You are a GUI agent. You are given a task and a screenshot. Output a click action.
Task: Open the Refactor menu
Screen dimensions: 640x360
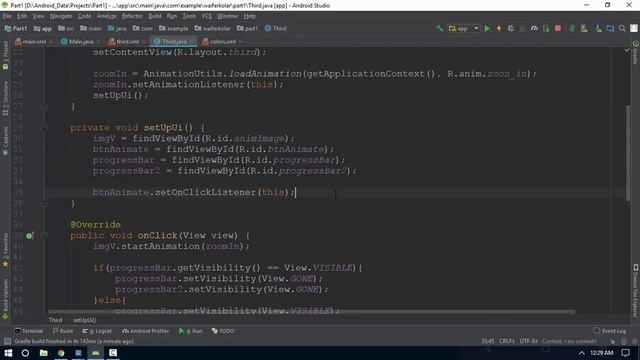click(132, 16)
